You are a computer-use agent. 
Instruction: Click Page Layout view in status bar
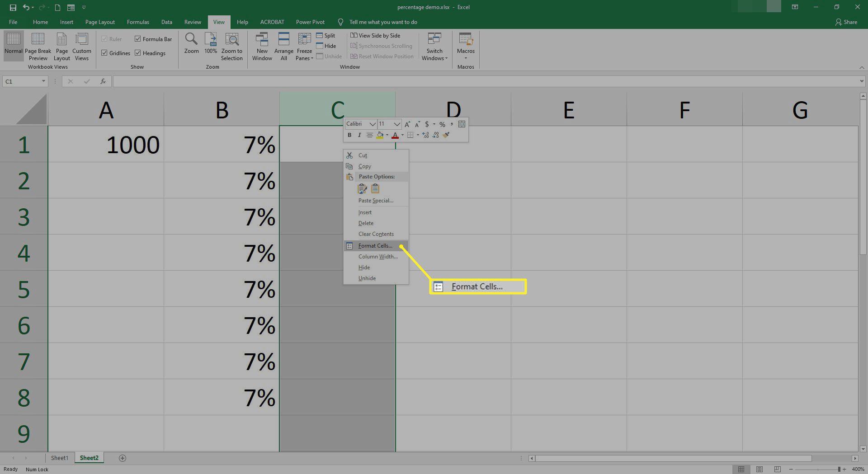[x=759, y=469]
